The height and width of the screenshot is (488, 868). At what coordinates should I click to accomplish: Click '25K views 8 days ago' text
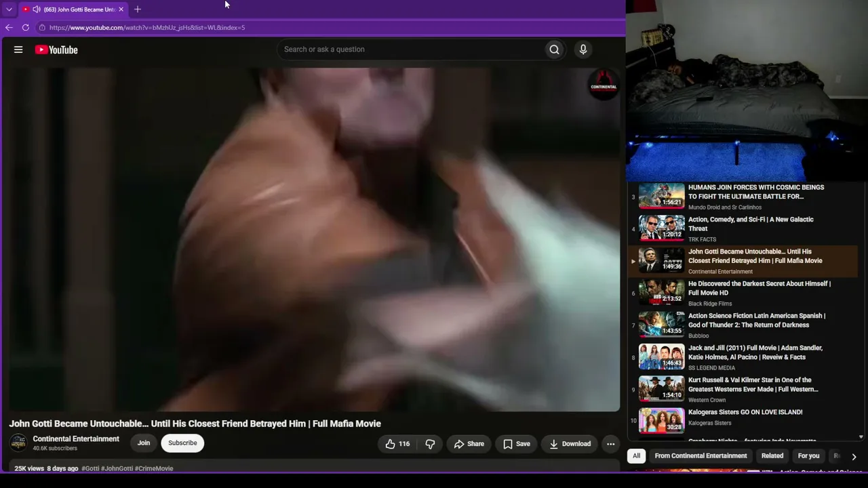point(46,468)
